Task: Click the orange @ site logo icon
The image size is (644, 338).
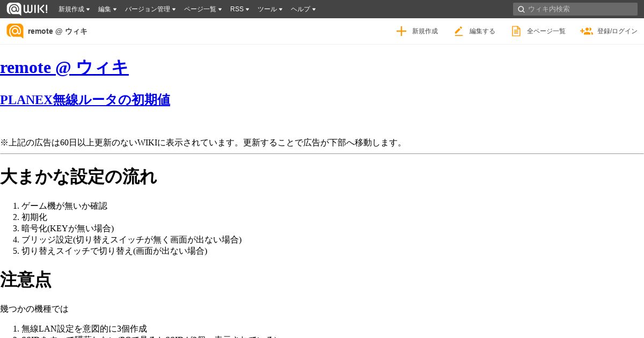Action: click(15, 31)
